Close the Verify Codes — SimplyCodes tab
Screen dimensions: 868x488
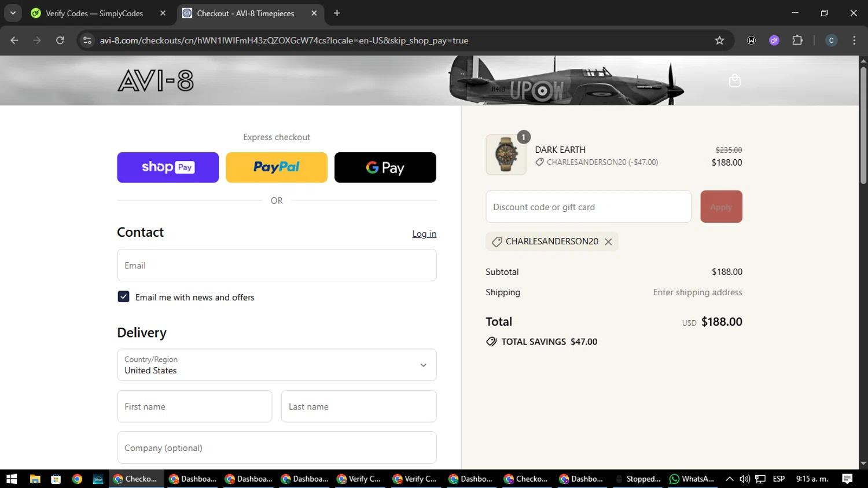[x=163, y=13]
